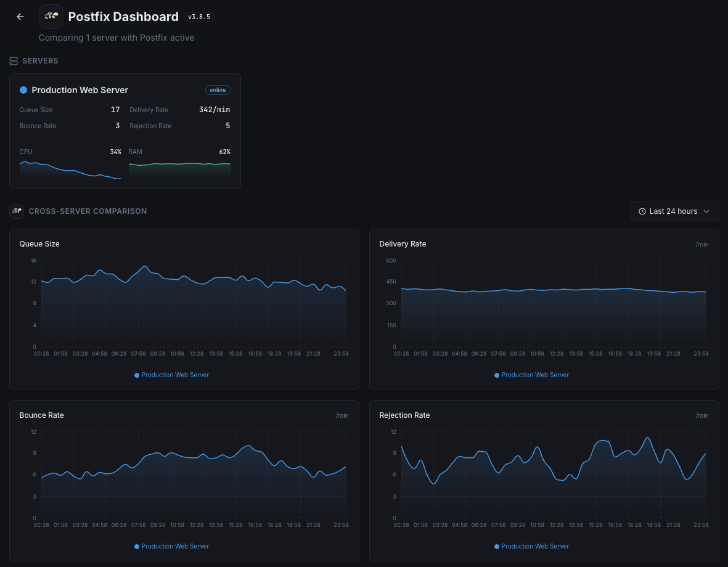Viewport: 728px width, 567px height.
Task: Click the server rack icon next to SERVERS
Action: coord(13,60)
